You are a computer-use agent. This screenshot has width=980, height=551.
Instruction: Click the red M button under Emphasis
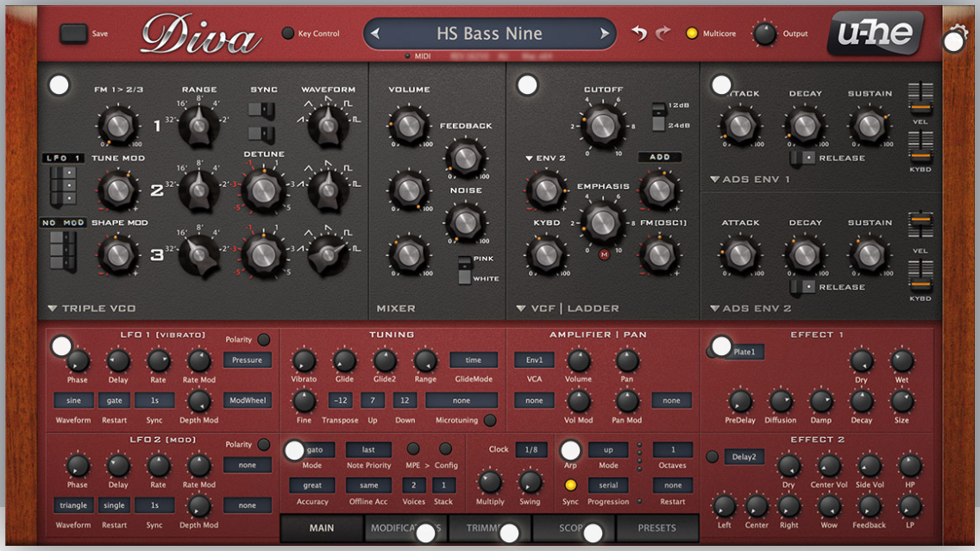coord(604,254)
